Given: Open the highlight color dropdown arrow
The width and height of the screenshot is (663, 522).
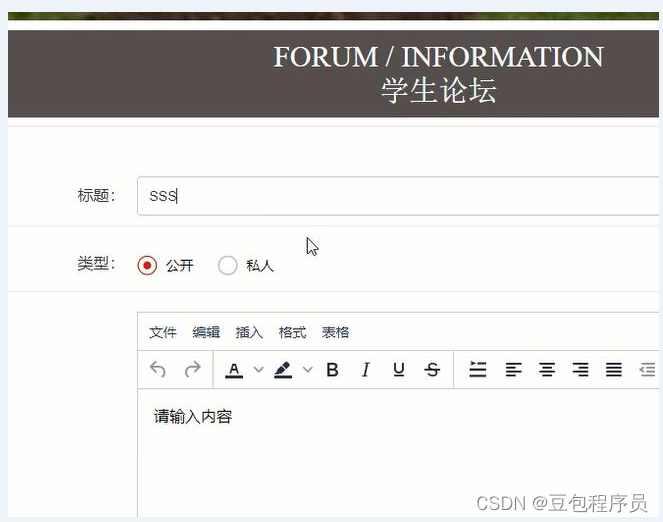Looking at the screenshot, I should point(308,370).
